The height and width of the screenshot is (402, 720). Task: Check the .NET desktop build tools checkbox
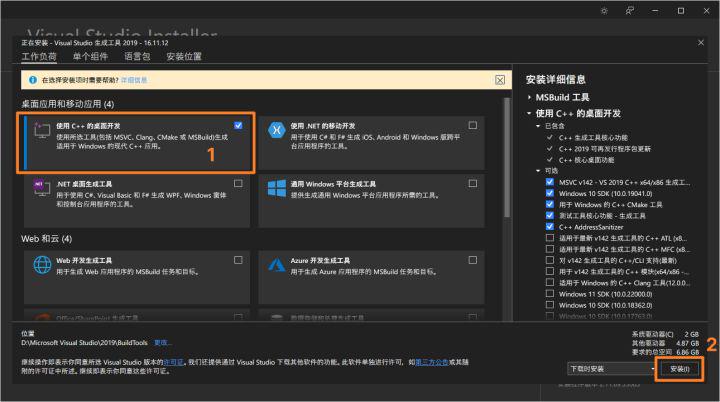tap(238, 183)
